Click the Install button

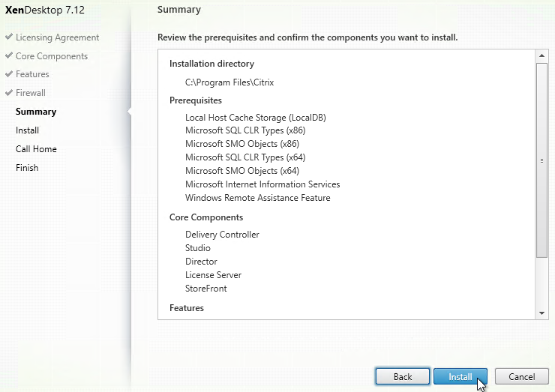460,376
